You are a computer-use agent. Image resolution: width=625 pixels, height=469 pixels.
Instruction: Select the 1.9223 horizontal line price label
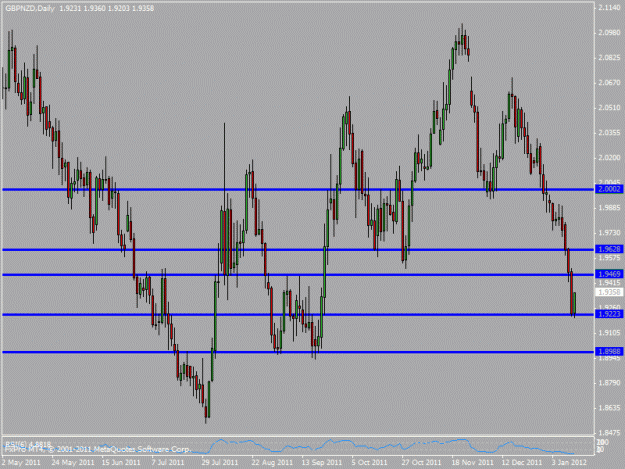click(x=609, y=314)
